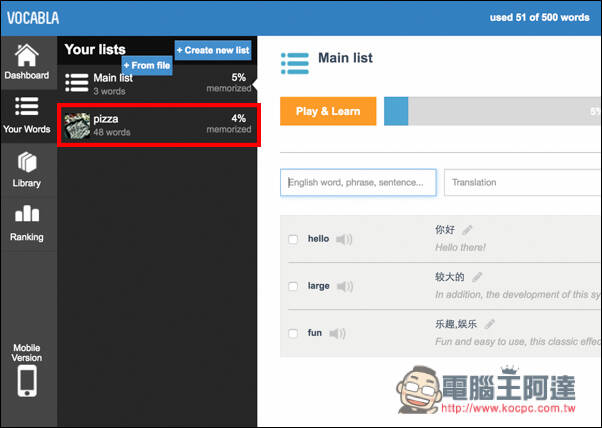Image resolution: width=602 pixels, height=428 pixels.
Task: Open the Library books icon
Action: click(27, 162)
